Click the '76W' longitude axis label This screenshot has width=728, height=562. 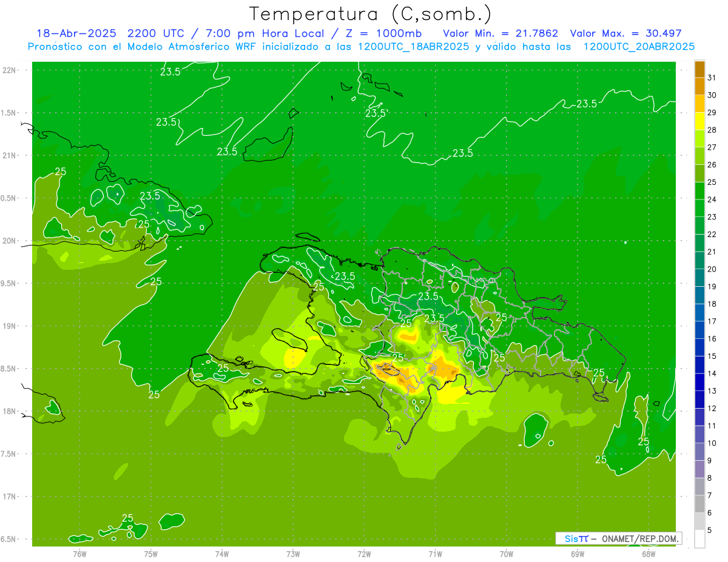[x=79, y=554]
